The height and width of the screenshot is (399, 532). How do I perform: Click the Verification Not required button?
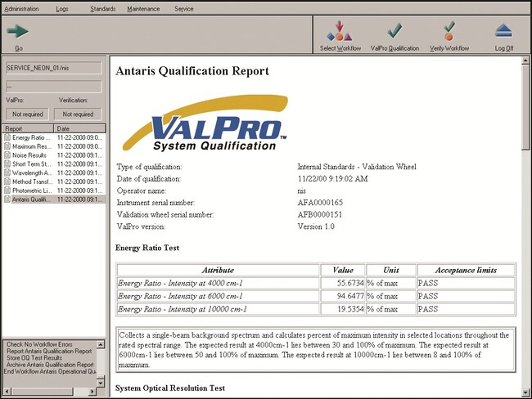(78, 114)
